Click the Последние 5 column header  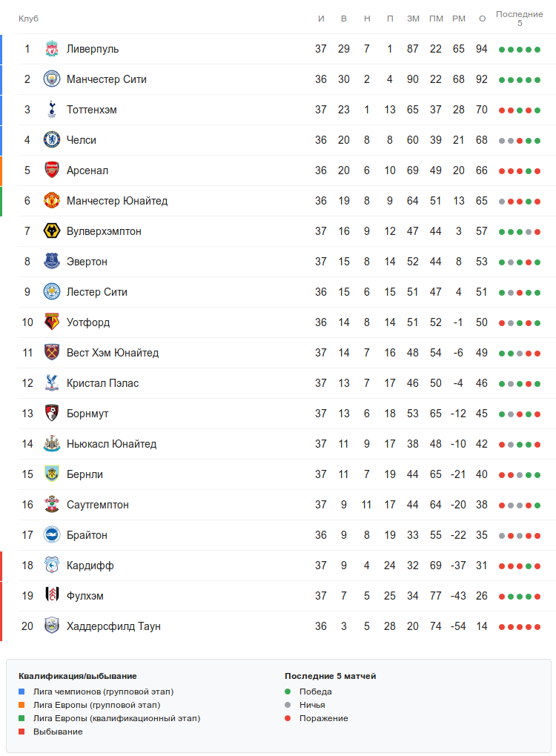[519, 19]
